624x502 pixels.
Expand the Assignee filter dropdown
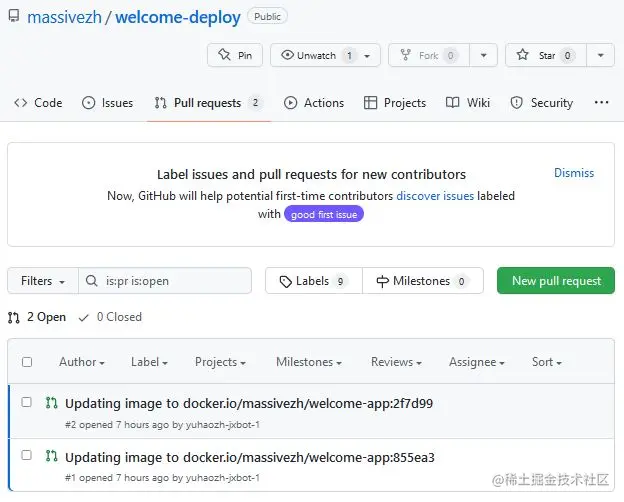click(x=477, y=362)
